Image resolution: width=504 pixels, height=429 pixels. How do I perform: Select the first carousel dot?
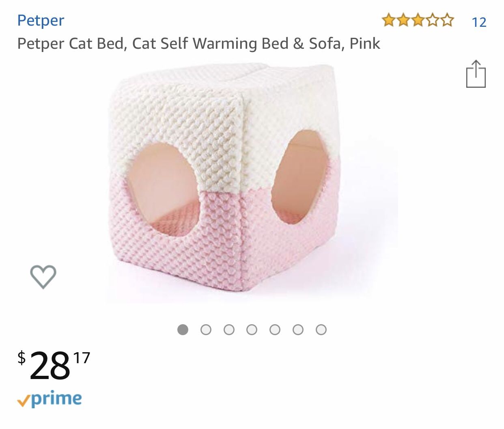coord(183,330)
